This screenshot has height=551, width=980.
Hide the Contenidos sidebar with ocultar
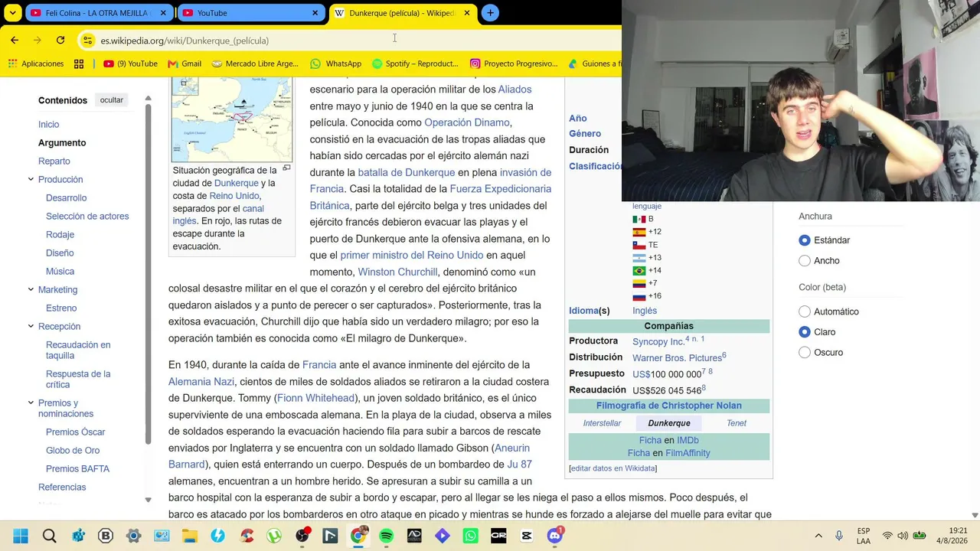(112, 100)
